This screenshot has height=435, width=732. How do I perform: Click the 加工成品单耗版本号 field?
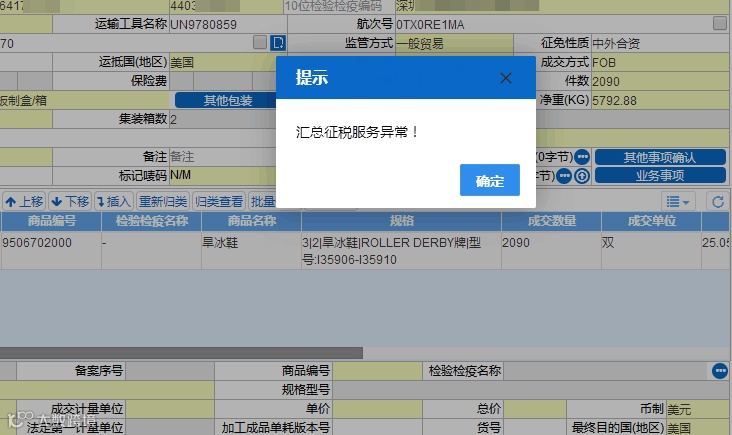tap(377, 427)
